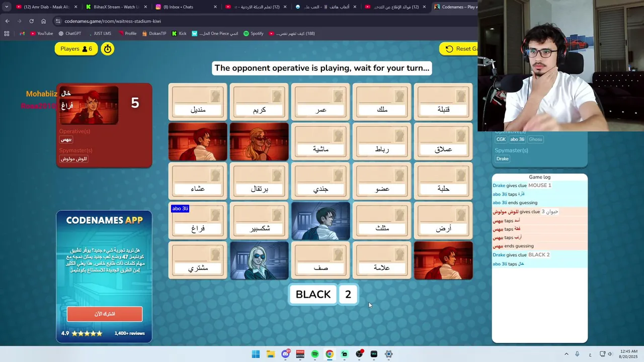Viewport: 644px width, 362px height.
Task: Click the microphone tray icon
Action: click(x=577, y=354)
